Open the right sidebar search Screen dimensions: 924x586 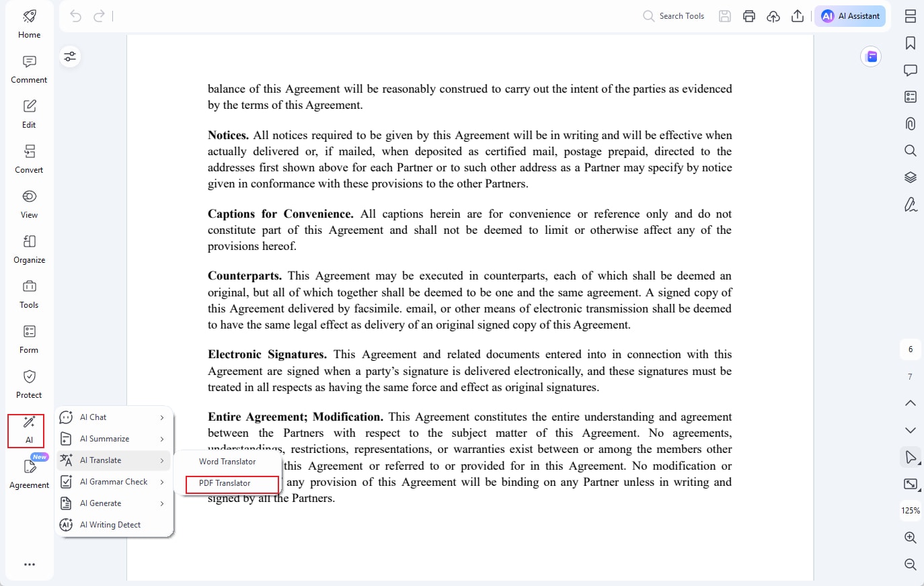coord(911,151)
